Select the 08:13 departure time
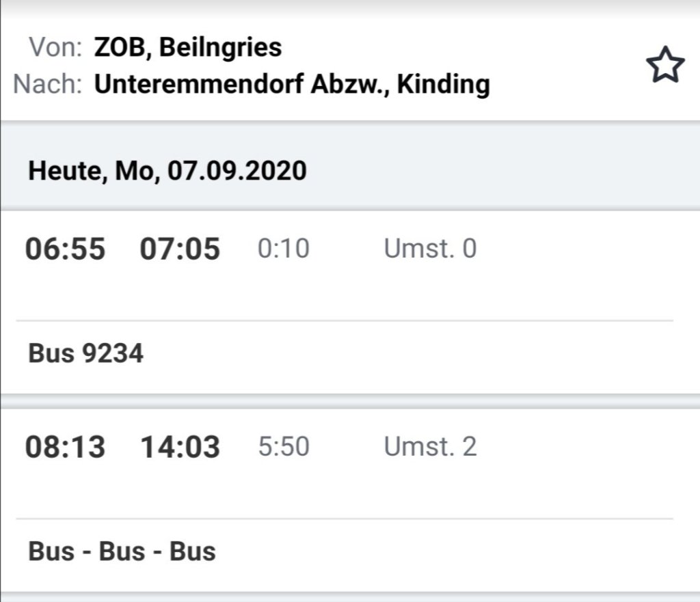Screen dimensions: 700x602 [x=66, y=447]
